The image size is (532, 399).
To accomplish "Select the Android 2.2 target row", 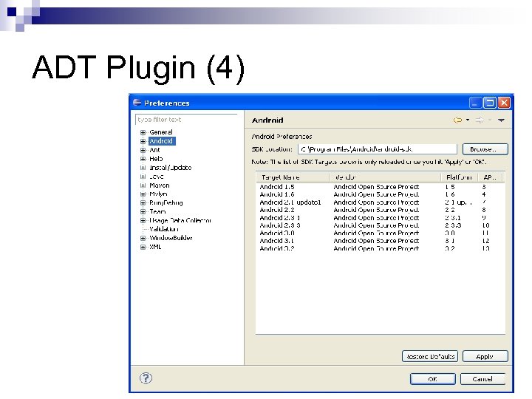I will coord(381,210).
